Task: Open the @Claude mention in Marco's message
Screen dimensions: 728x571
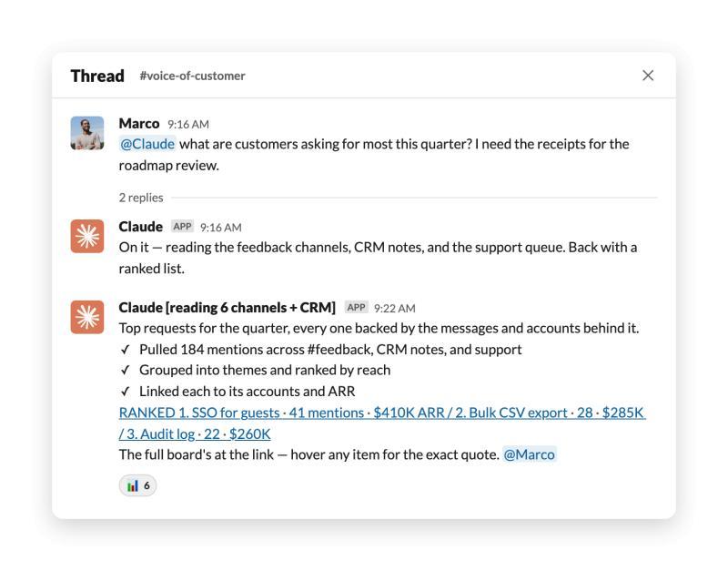Action: [147, 144]
